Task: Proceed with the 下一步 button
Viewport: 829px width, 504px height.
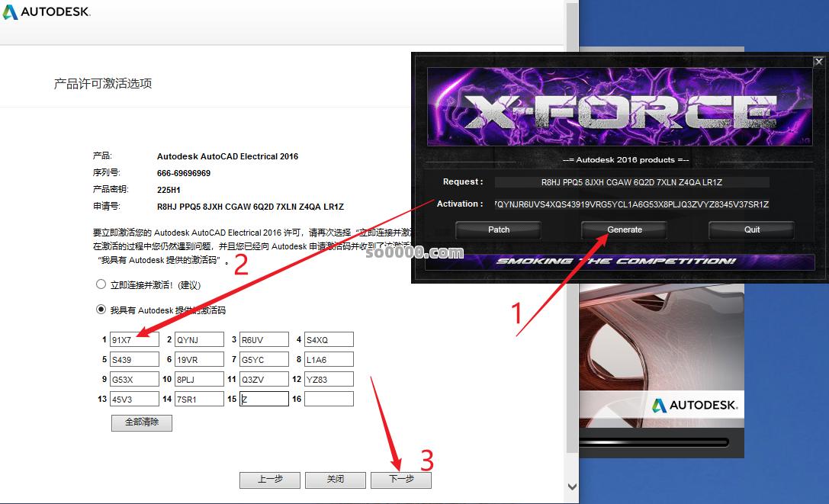Action: [401, 480]
